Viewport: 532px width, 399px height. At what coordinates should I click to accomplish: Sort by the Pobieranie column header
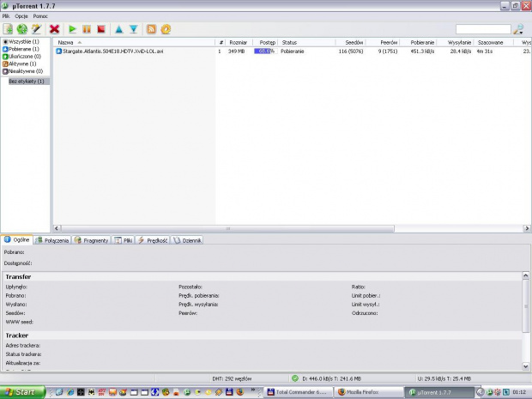[x=419, y=42]
